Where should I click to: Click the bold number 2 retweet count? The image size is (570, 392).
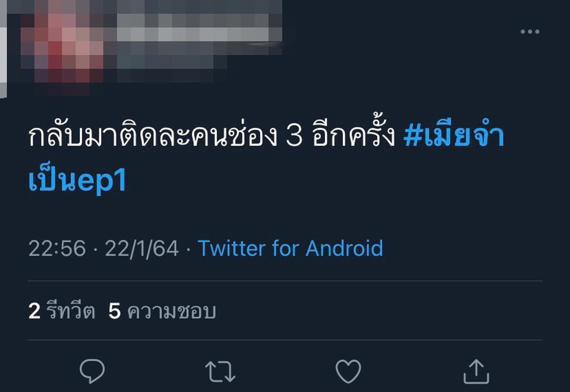click(x=34, y=311)
